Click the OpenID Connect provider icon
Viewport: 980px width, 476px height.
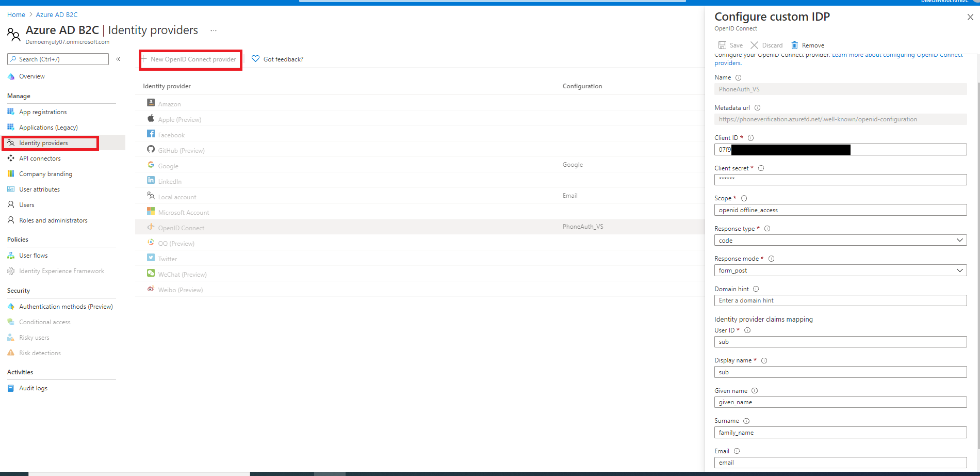(x=151, y=227)
